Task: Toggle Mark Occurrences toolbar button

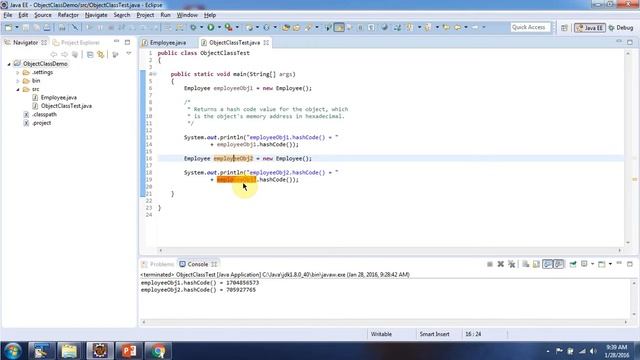Action: tap(339, 27)
